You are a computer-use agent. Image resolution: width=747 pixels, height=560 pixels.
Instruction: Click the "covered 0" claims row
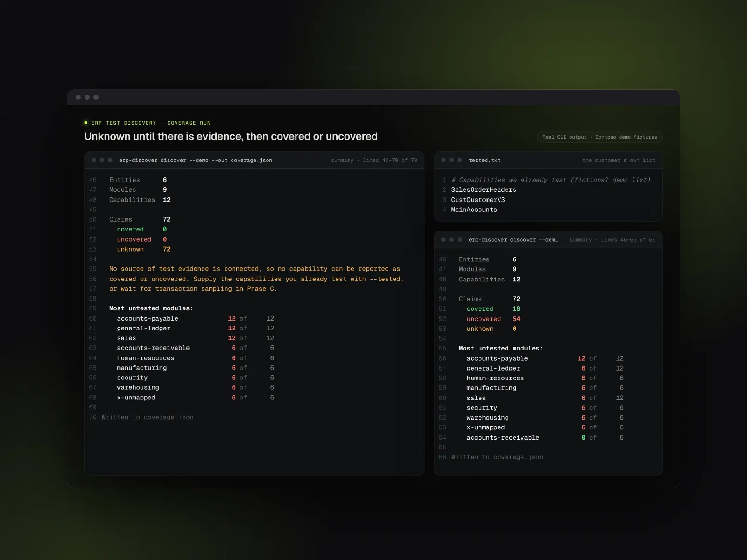point(142,230)
